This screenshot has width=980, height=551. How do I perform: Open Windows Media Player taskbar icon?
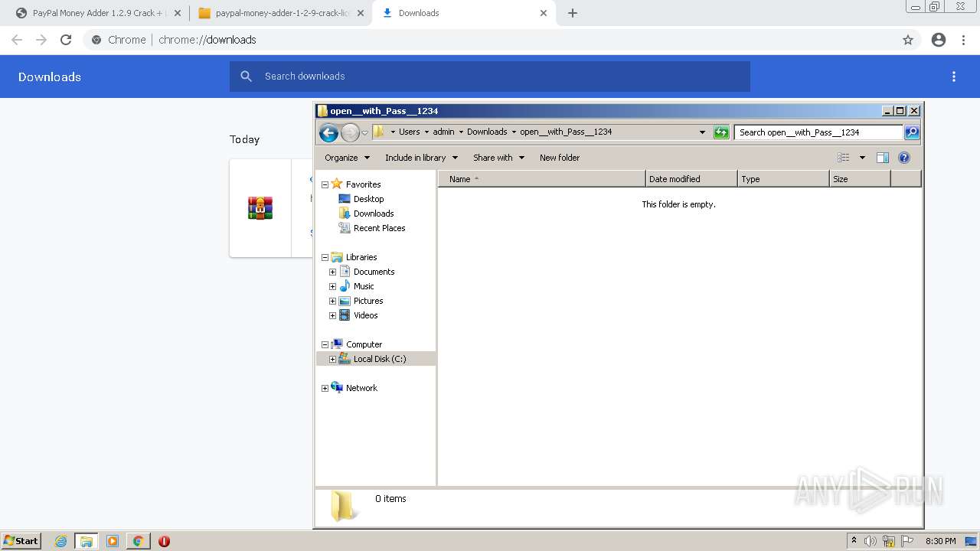[x=113, y=541]
